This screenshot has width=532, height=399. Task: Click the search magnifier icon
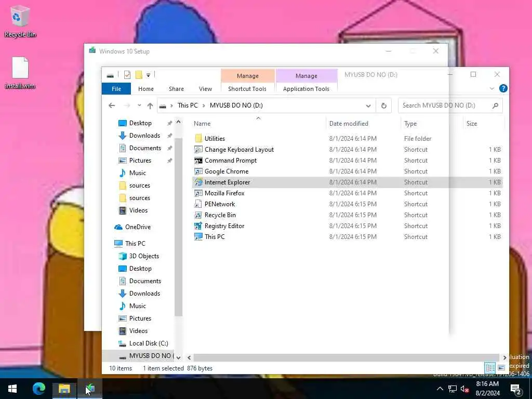pyautogui.click(x=495, y=105)
